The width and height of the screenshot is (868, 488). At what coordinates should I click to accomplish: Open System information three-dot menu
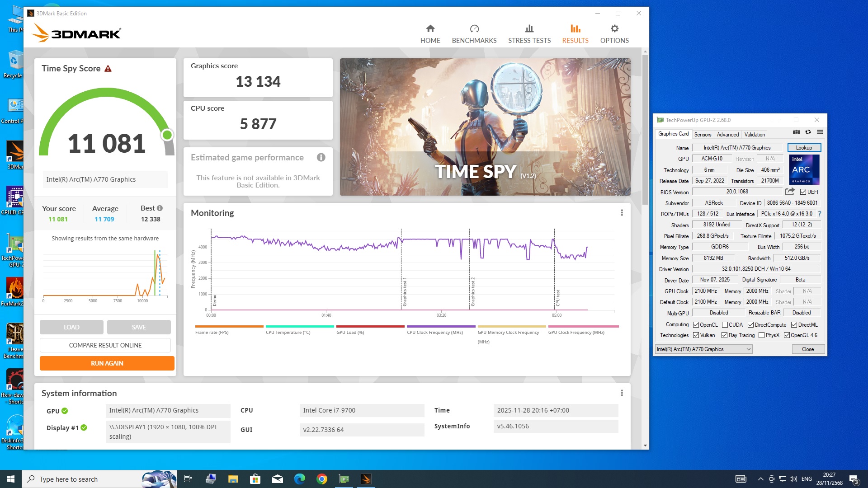pyautogui.click(x=622, y=393)
